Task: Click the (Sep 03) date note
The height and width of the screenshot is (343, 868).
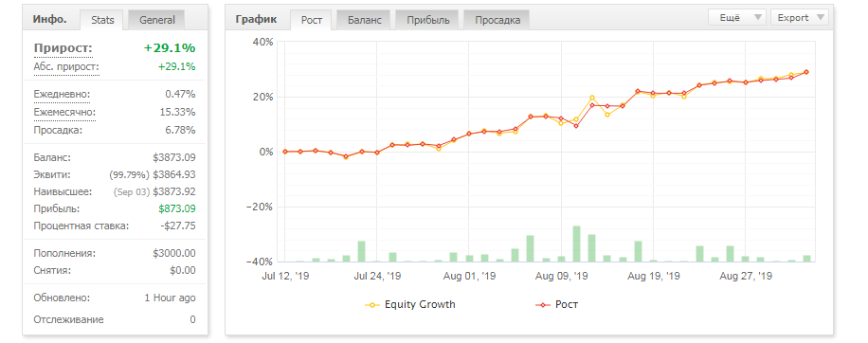Action: pyautogui.click(x=132, y=192)
